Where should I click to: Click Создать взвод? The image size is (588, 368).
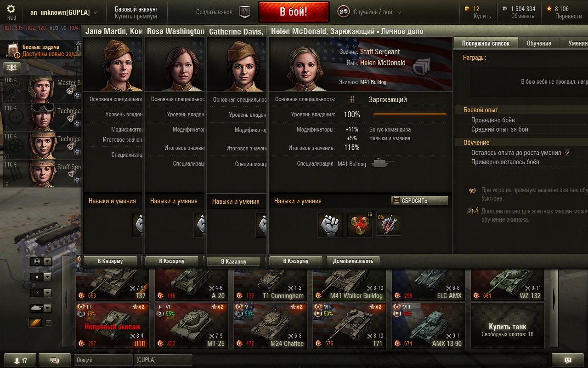[x=215, y=12]
